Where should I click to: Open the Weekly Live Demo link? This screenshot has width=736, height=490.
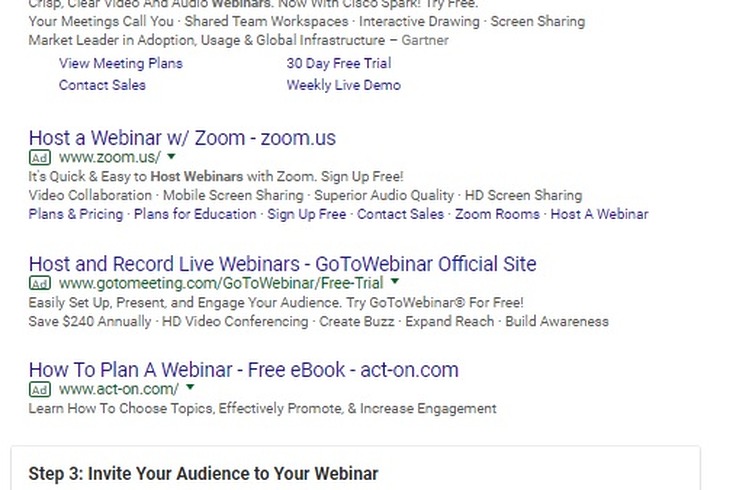pos(343,85)
